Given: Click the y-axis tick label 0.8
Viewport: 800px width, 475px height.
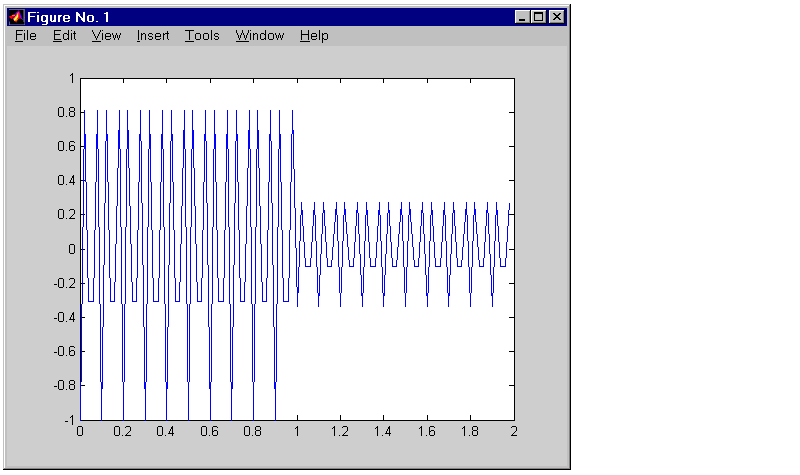Looking at the screenshot, I should click(x=65, y=113).
